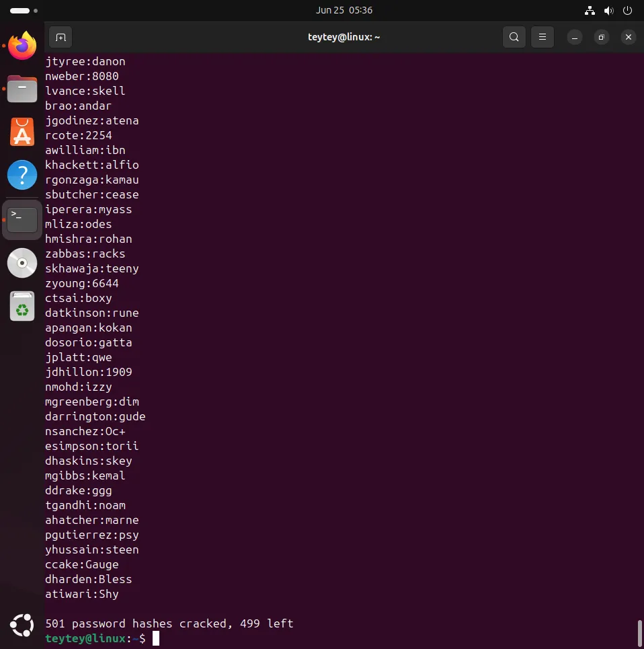The width and height of the screenshot is (644, 649).
Task: Click the teytey@linux command prompt line
Action: pyautogui.click(x=94, y=638)
